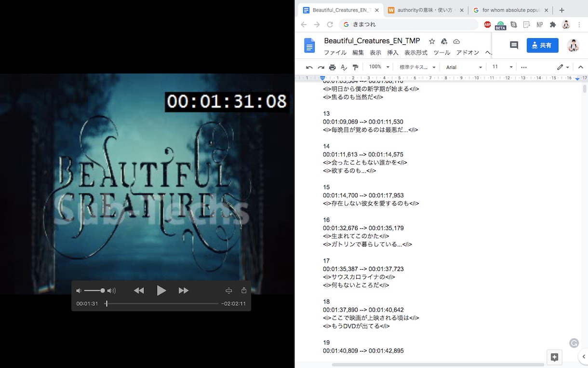Click the vertical scrollbar in the document
The height and width of the screenshot is (368, 588).
585,88
